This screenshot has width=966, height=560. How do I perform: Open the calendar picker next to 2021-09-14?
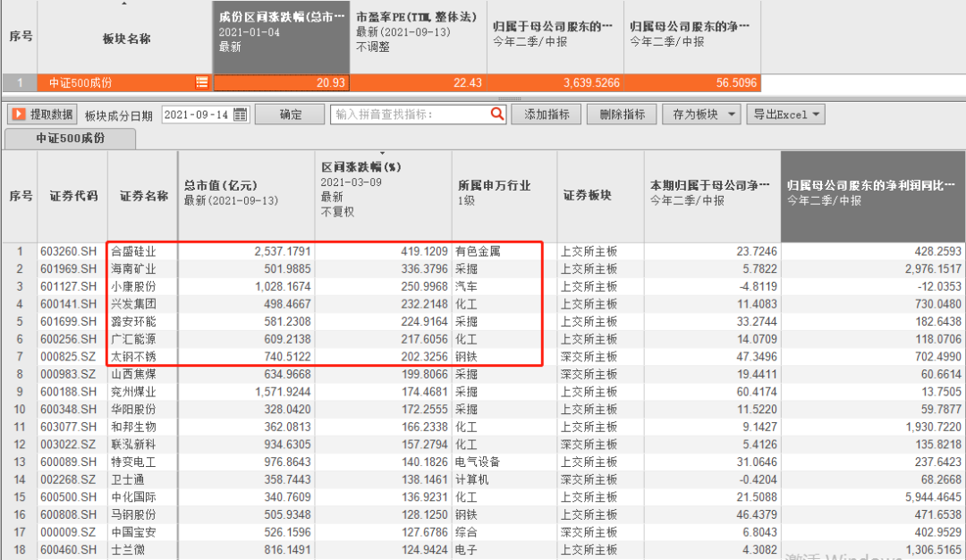pos(241,115)
